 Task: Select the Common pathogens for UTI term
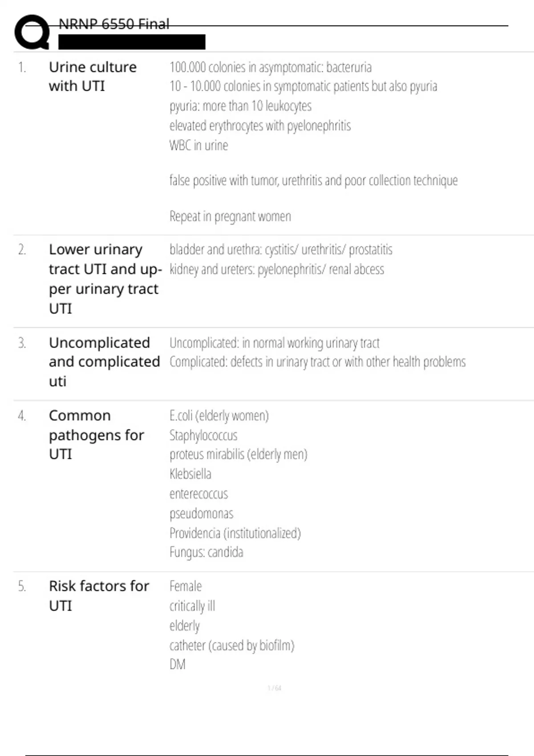tap(96, 435)
